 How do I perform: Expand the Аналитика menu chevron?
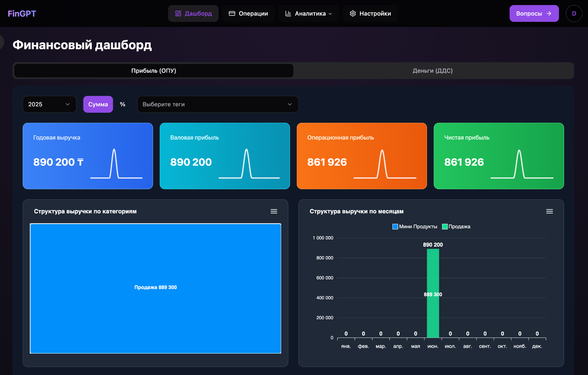[x=330, y=14]
